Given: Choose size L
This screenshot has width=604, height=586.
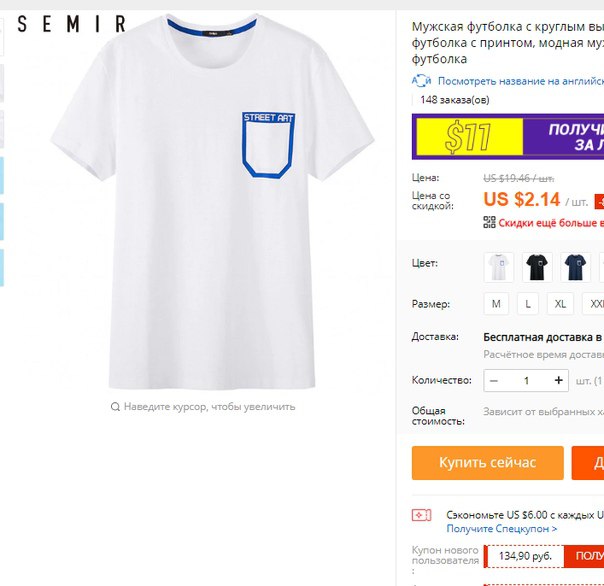Looking at the screenshot, I should 528,304.
